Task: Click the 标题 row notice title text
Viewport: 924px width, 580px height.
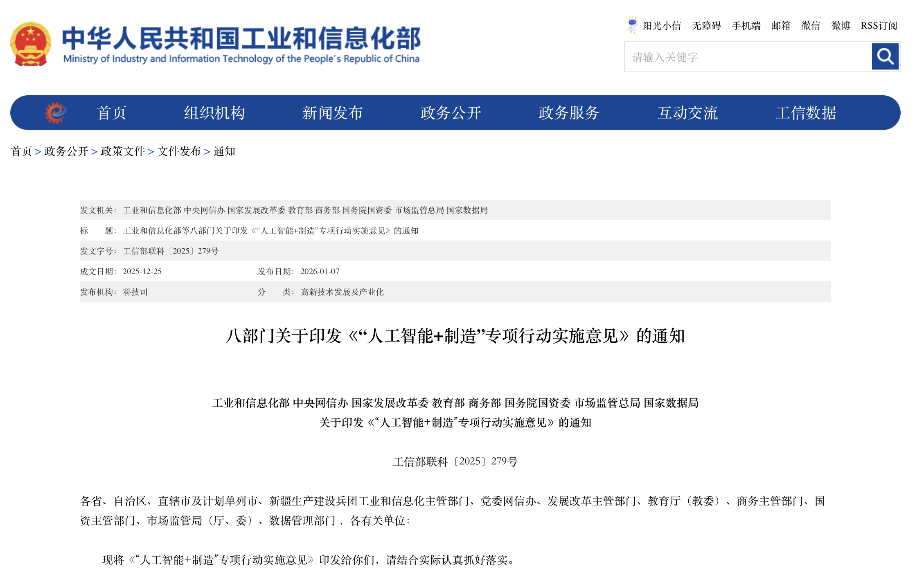Action: pos(271,231)
